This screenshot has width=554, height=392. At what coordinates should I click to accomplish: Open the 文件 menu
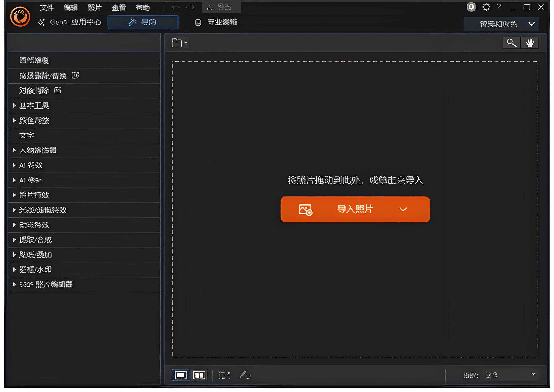coord(47,7)
